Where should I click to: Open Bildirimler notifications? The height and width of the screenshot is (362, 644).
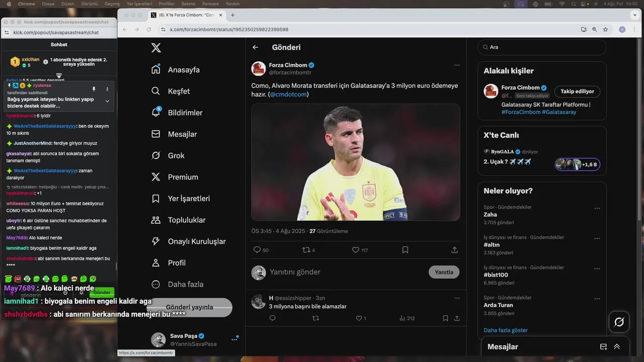coord(177,113)
